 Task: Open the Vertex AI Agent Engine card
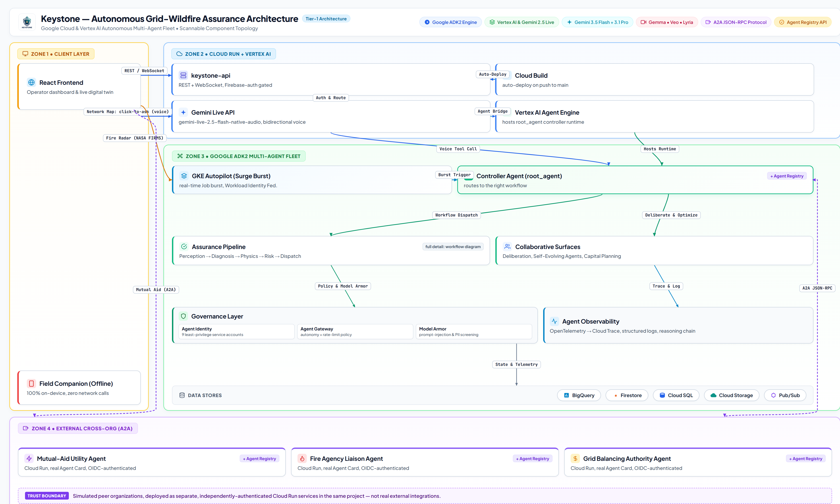point(655,116)
